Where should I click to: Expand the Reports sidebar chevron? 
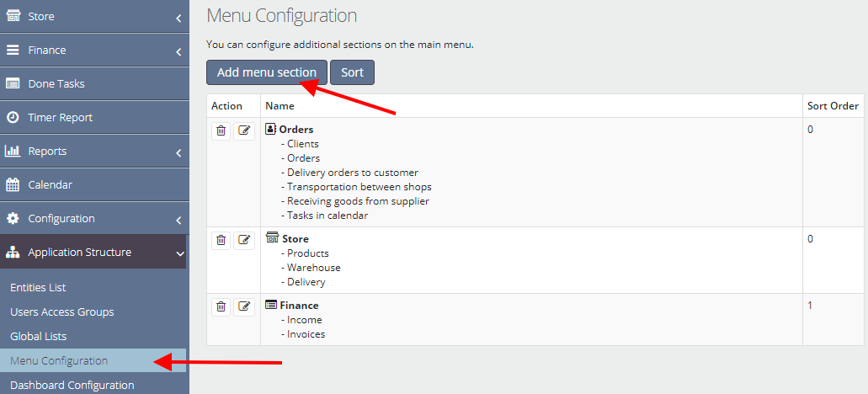coord(178,153)
